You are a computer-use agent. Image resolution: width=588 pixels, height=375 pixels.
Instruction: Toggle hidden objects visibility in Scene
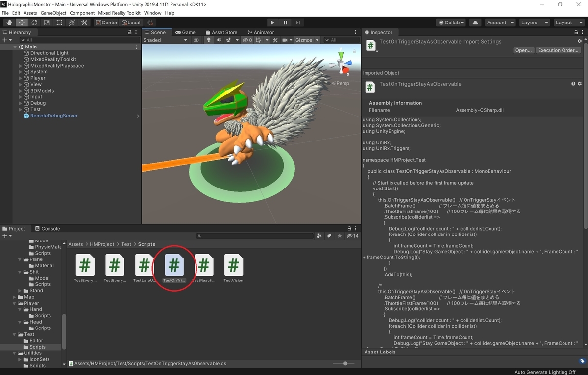[247, 40]
